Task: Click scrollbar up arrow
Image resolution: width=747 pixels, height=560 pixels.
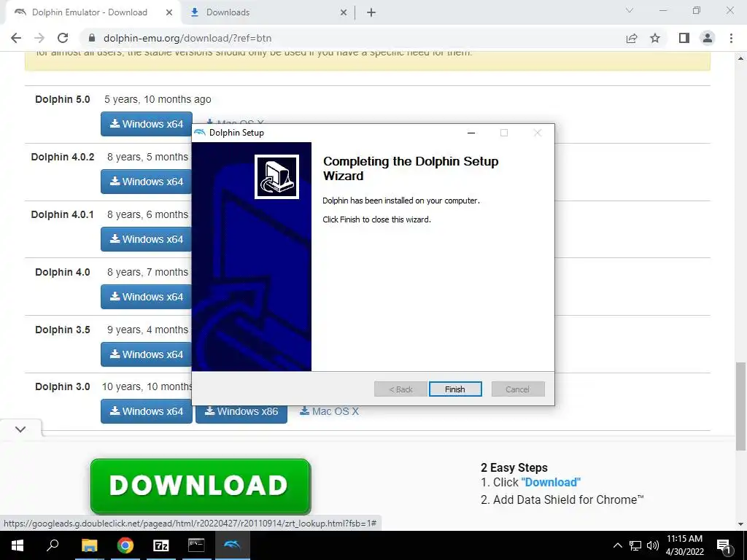Action: (740, 58)
